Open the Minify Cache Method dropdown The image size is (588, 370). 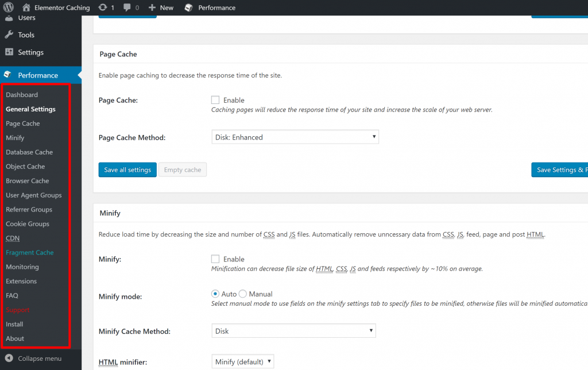(293, 331)
